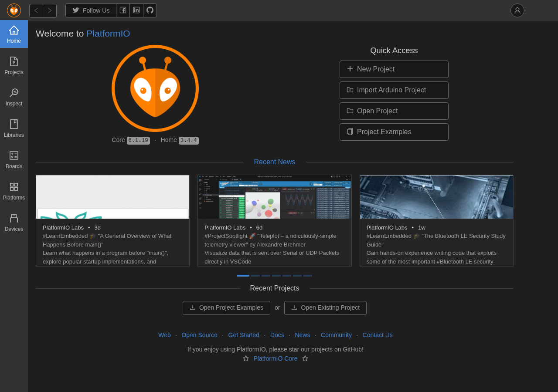Click the PlatformIO logo in top-left corner
This screenshot has height=392, width=558.
click(14, 10)
